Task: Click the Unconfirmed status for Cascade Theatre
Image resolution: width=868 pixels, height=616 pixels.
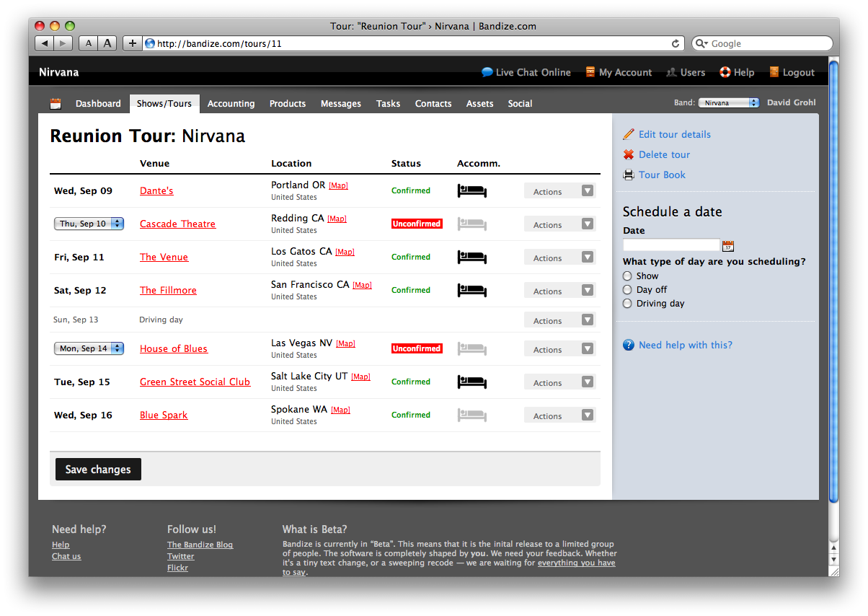Action: pos(417,224)
